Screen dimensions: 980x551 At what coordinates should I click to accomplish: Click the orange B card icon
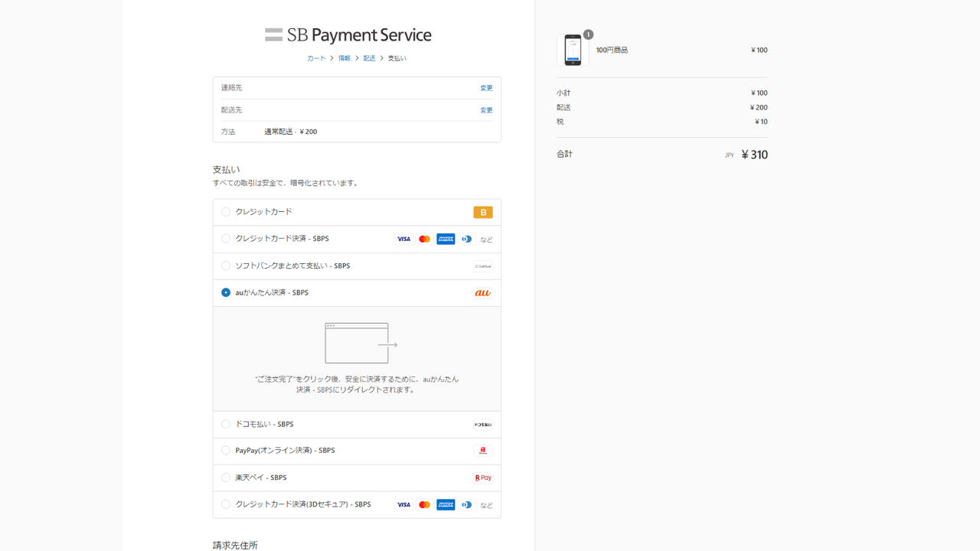pyautogui.click(x=483, y=212)
